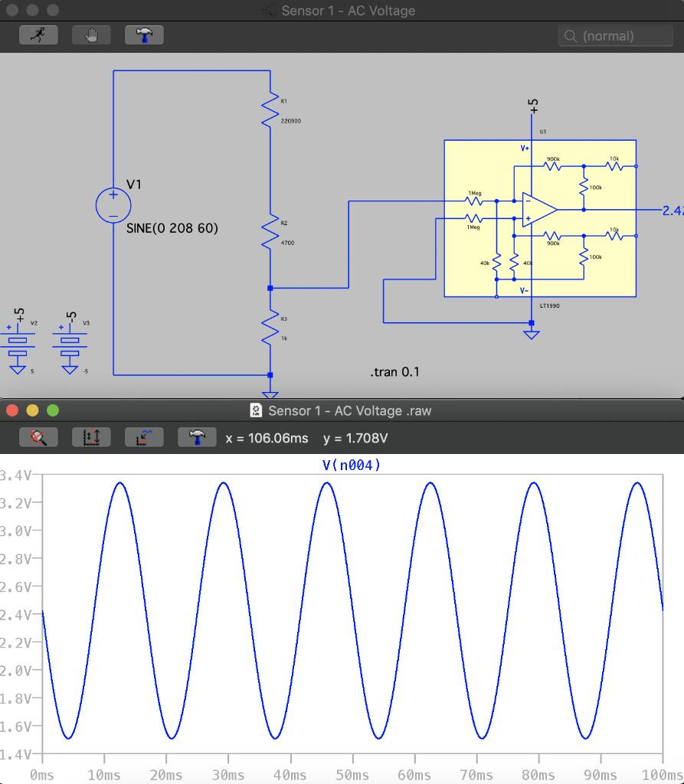Select the .tran 0.1 directive
This screenshot has width=684, height=784.
point(394,372)
